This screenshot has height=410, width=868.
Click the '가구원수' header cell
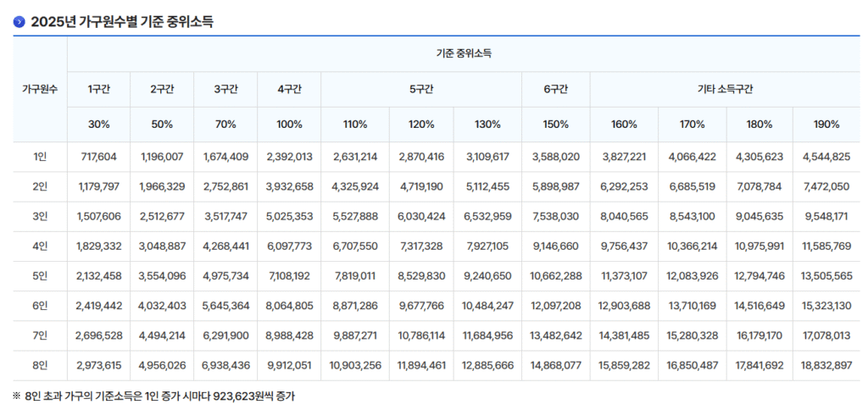coord(40,89)
